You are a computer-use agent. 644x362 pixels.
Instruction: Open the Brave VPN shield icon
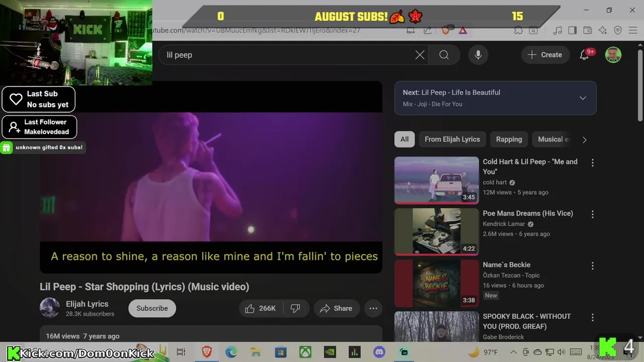[x=618, y=31]
